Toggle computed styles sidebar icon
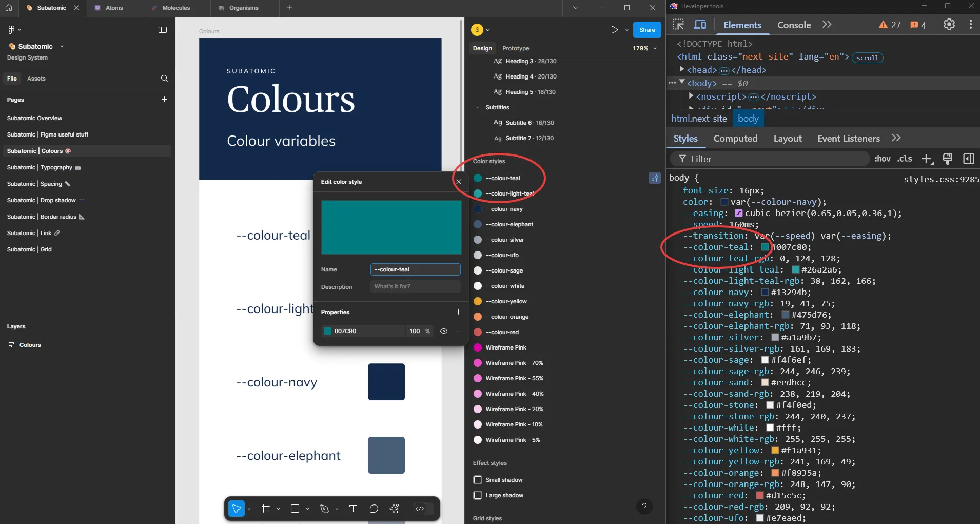 click(969, 159)
